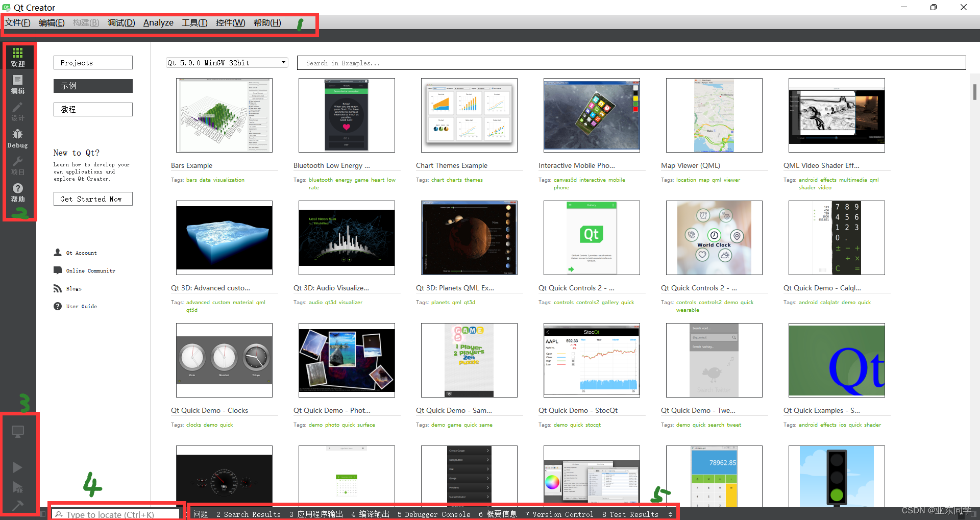
Task: Open Qt Quick Controls 2 wearable thumbnail
Action: 714,238
